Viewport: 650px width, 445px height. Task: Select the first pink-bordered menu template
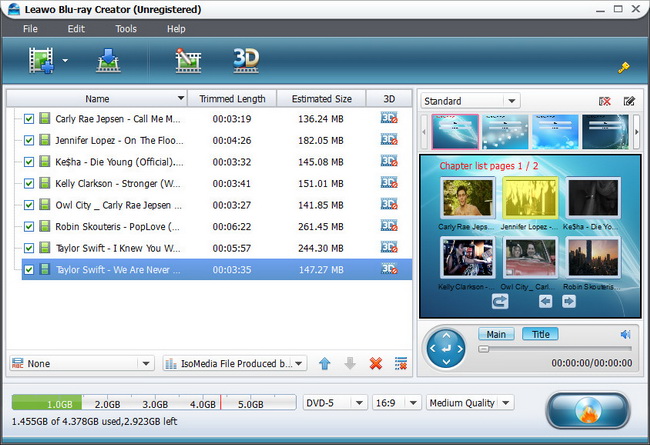point(455,132)
